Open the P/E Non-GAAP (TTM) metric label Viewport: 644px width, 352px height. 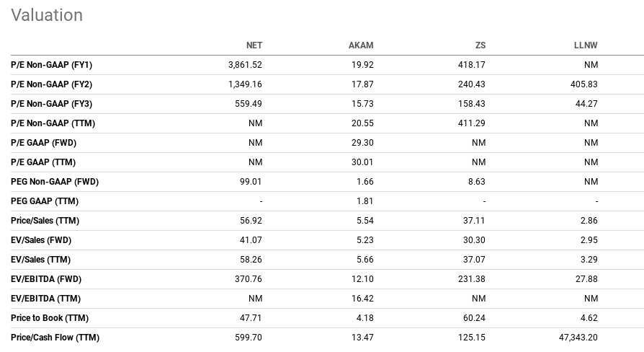pos(53,123)
